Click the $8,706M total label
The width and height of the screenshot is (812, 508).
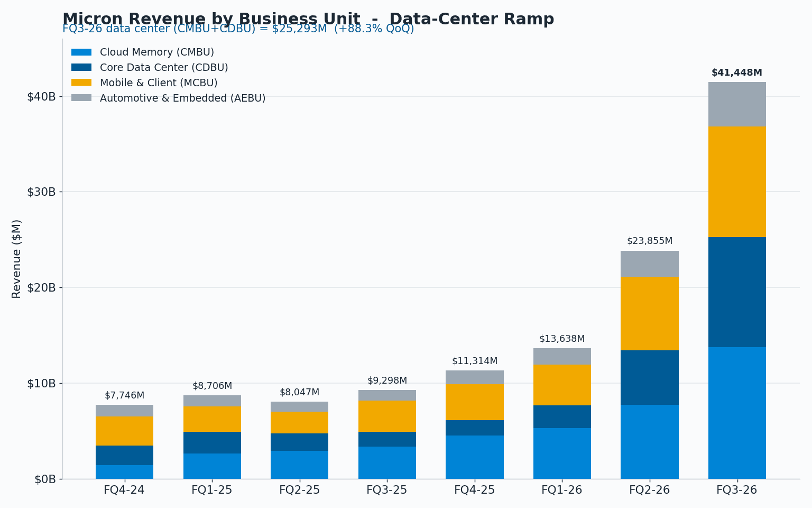(x=213, y=386)
